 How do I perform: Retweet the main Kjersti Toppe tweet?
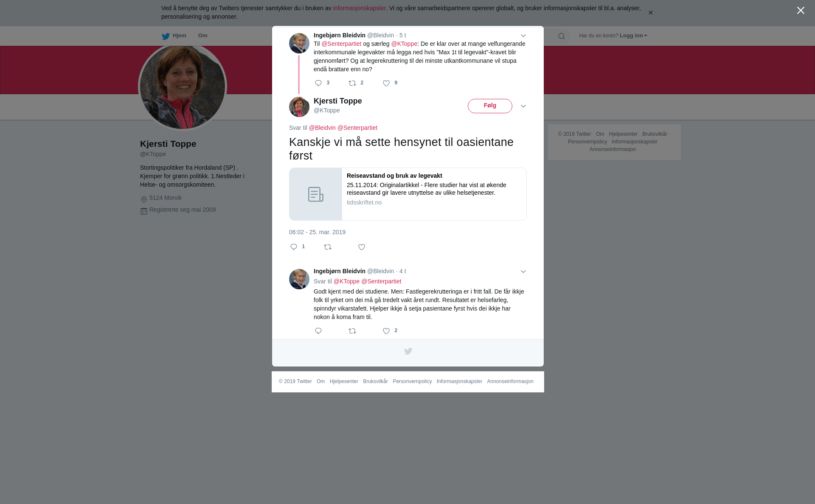click(328, 247)
